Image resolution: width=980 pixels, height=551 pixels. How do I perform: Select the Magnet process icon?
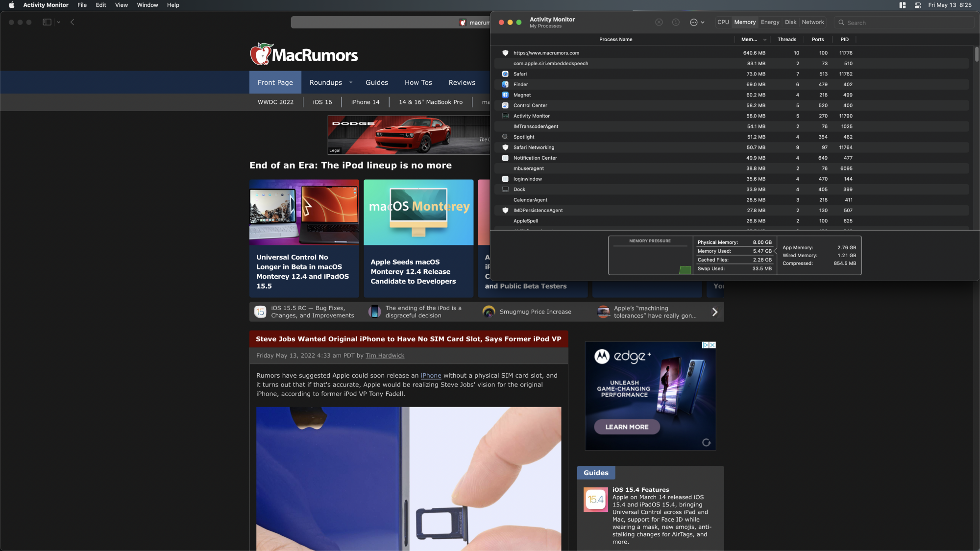click(505, 95)
